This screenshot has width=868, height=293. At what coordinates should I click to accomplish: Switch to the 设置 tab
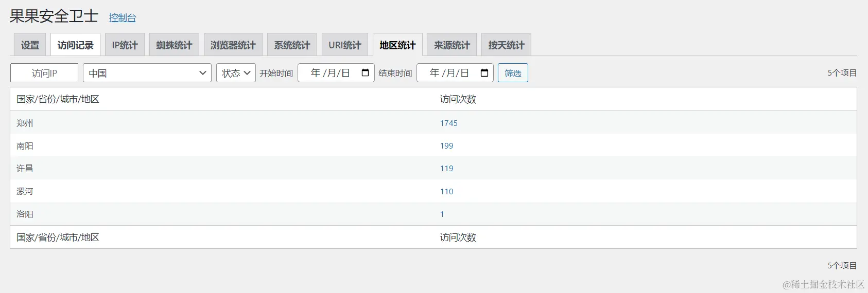tap(30, 45)
